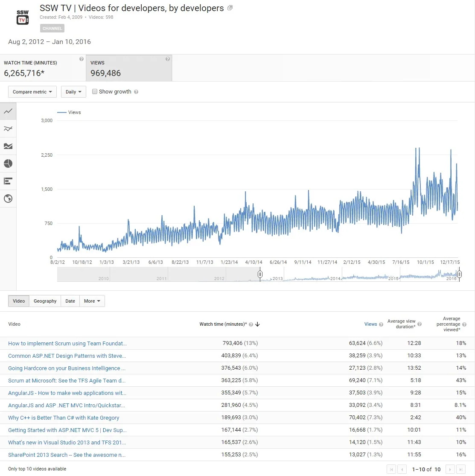Open 'SharePoint 2013 Search' video link
Screen dimensions: 475x476
click(67, 455)
